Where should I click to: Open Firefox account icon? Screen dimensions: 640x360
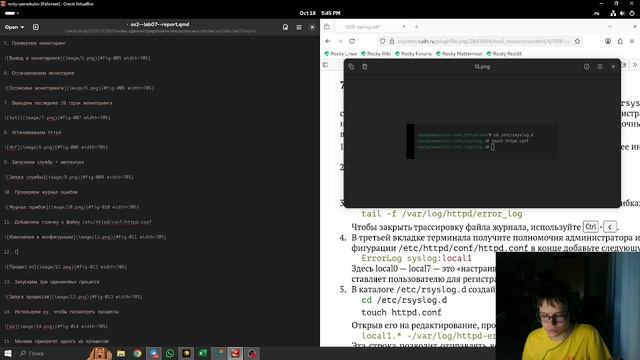[608, 41]
